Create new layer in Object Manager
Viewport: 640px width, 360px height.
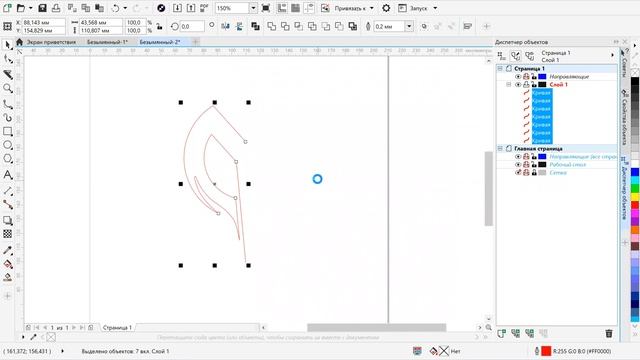pos(502,333)
